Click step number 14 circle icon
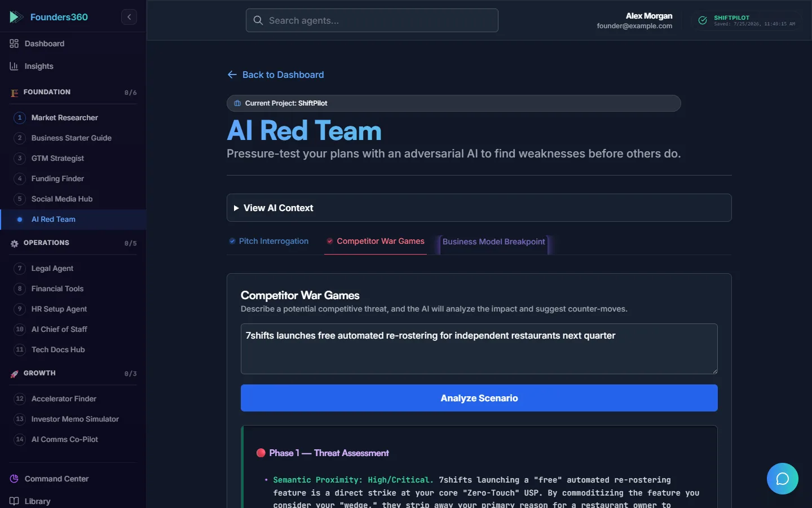The height and width of the screenshot is (508, 812). point(20,439)
